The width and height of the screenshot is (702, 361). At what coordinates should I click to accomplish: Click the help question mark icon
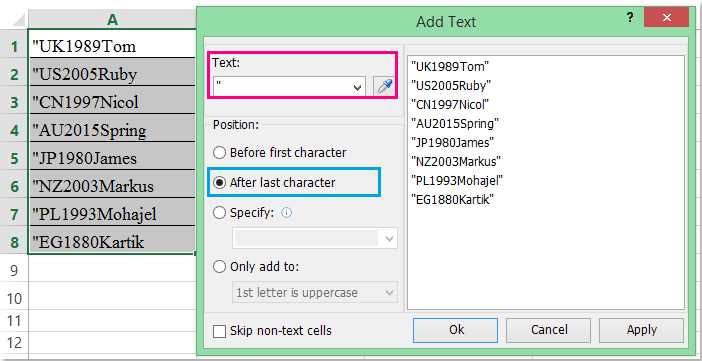629,18
